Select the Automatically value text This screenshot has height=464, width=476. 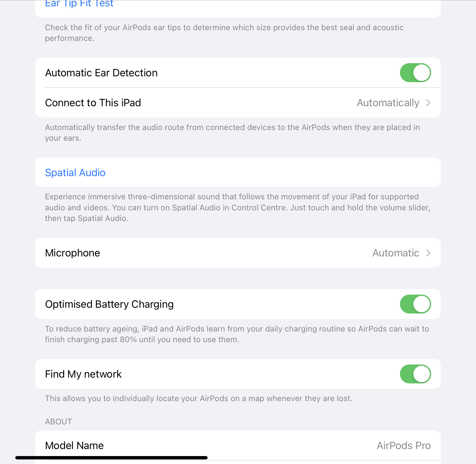(388, 103)
